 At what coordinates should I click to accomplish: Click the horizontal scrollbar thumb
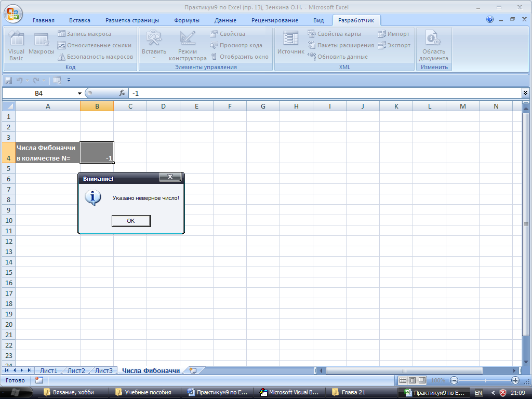coord(404,370)
